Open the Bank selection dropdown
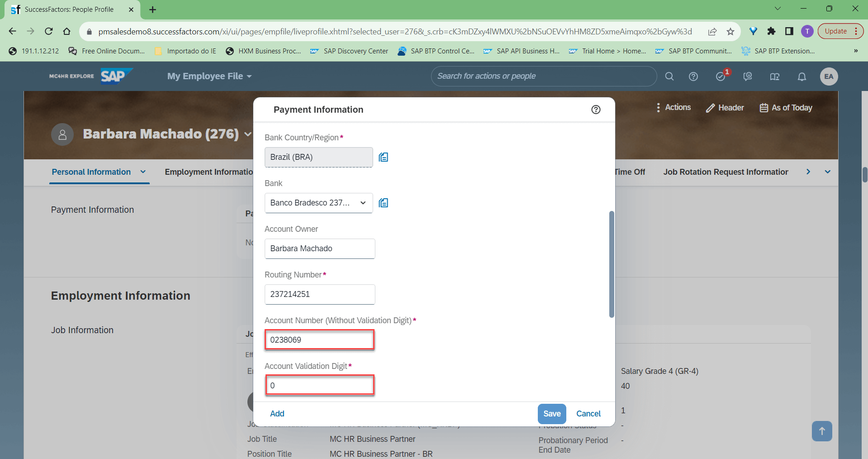Viewport: 868px width, 459px height. pyautogui.click(x=363, y=203)
